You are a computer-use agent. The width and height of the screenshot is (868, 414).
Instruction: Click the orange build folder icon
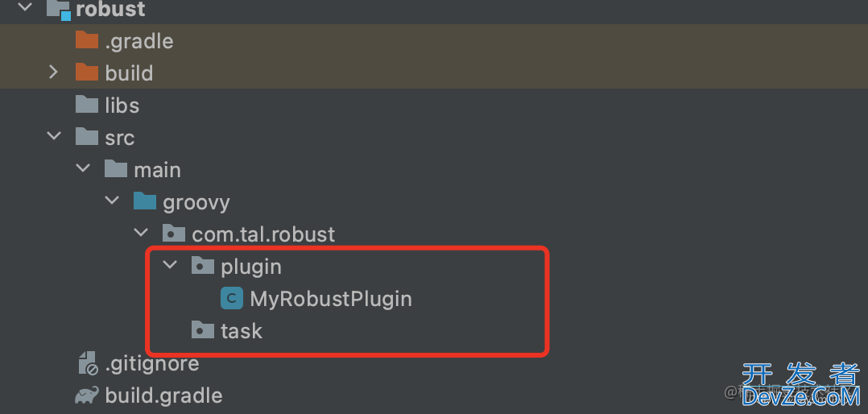[86, 72]
